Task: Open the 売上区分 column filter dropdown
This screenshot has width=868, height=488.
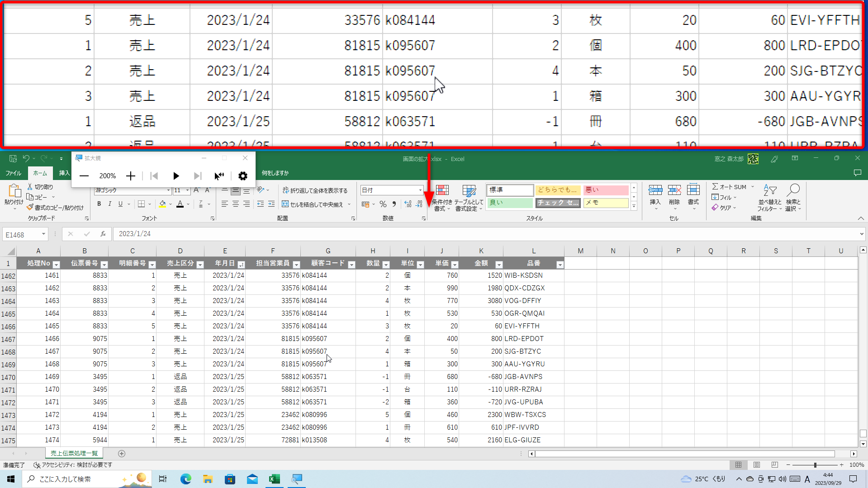Action: coord(200,265)
